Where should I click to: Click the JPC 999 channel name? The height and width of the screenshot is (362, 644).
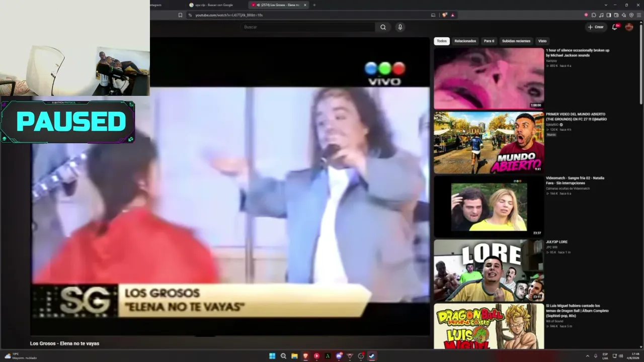coord(551,247)
